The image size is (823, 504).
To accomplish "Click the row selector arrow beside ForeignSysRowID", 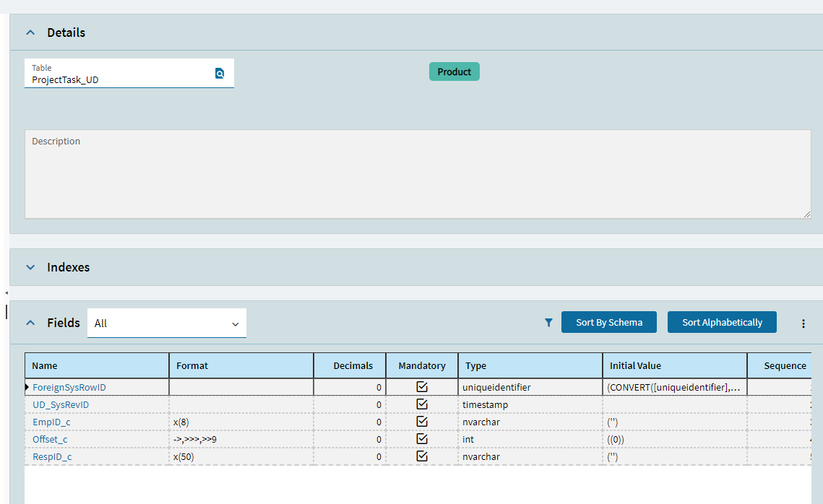I will click(x=27, y=388).
